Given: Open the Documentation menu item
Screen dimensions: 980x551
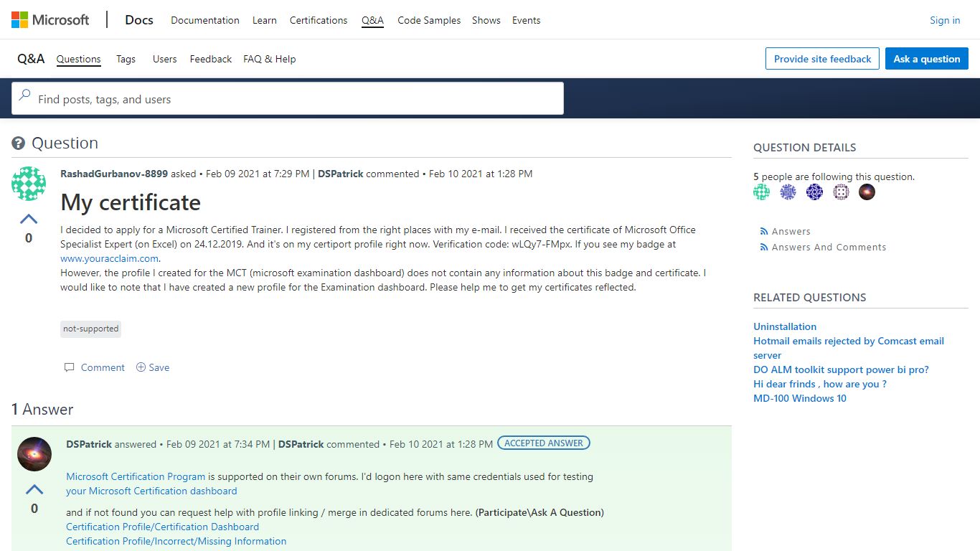Looking at the screenshot, I should [x=205, y=20].
